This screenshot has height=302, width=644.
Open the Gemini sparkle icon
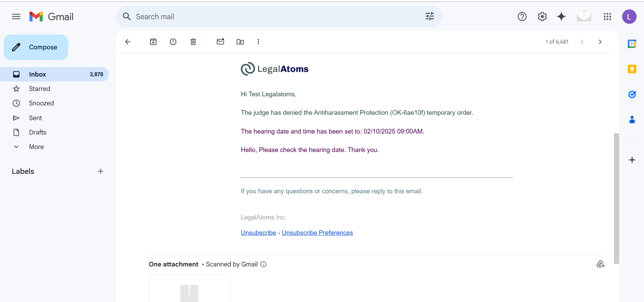pyautogui.click(x=561, y=16)
